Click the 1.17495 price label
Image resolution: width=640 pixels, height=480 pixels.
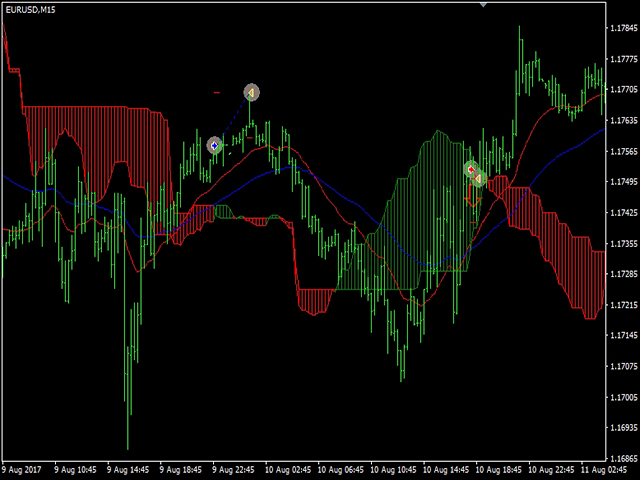[624, 182]
